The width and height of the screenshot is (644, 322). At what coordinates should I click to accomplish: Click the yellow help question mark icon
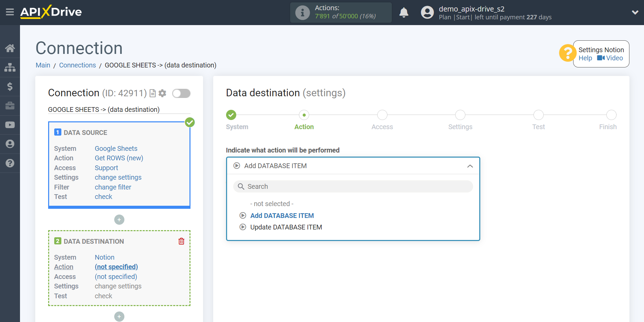coord(567,53)
